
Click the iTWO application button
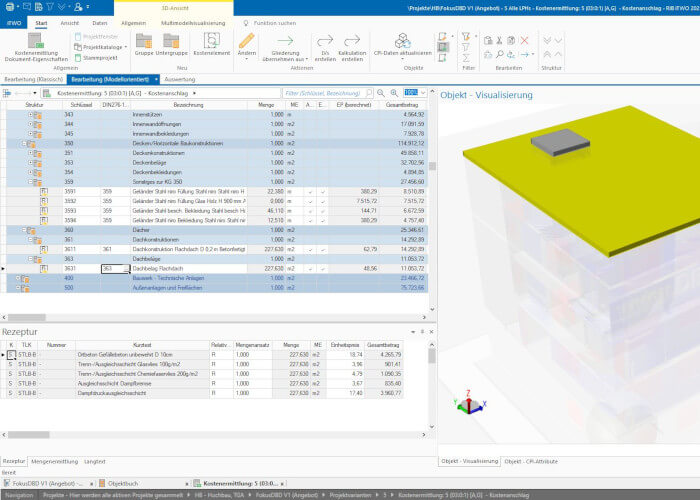click(x=13, y=23)
